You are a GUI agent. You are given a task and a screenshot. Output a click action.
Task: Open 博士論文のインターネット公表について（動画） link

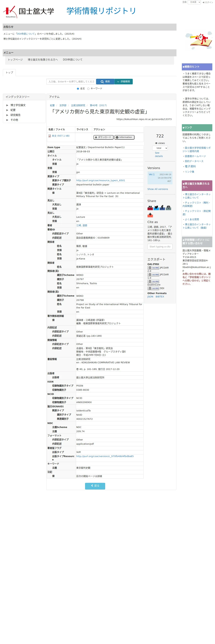pyautogui.click(x=196, y=226)
